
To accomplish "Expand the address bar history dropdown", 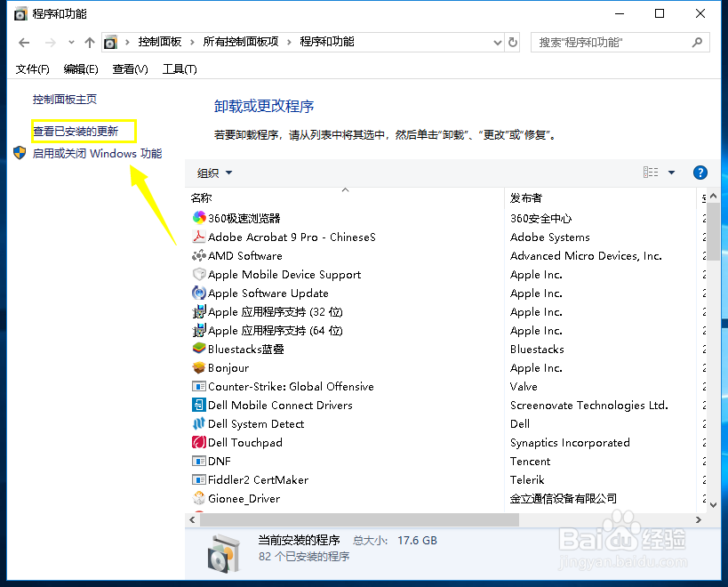I will 498,43.
